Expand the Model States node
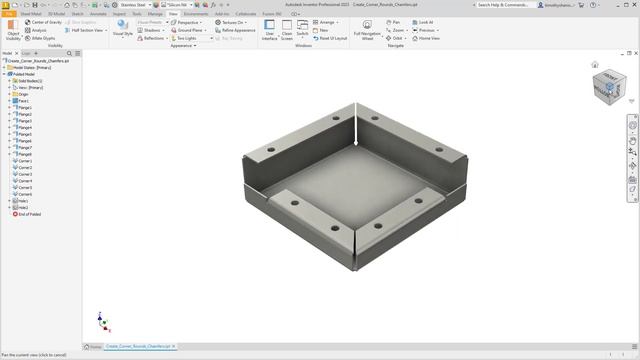Viewport: 640px width, 360px height. pos(4,67)
